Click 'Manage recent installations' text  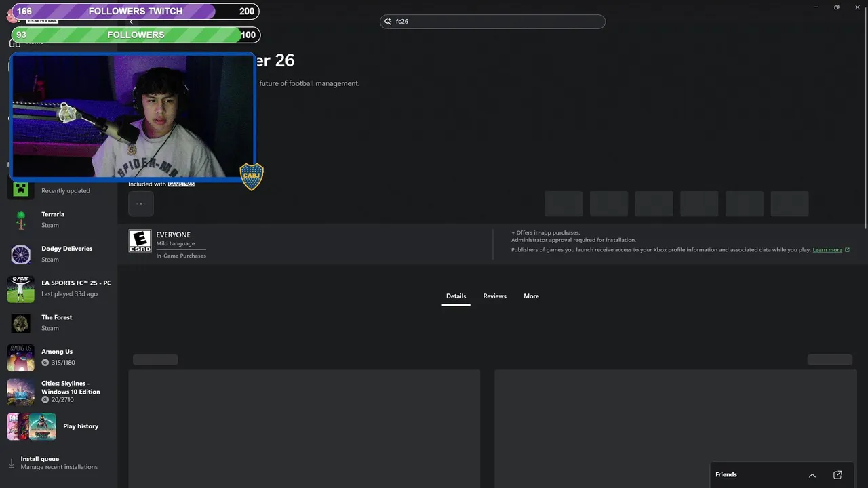point(59,467)
